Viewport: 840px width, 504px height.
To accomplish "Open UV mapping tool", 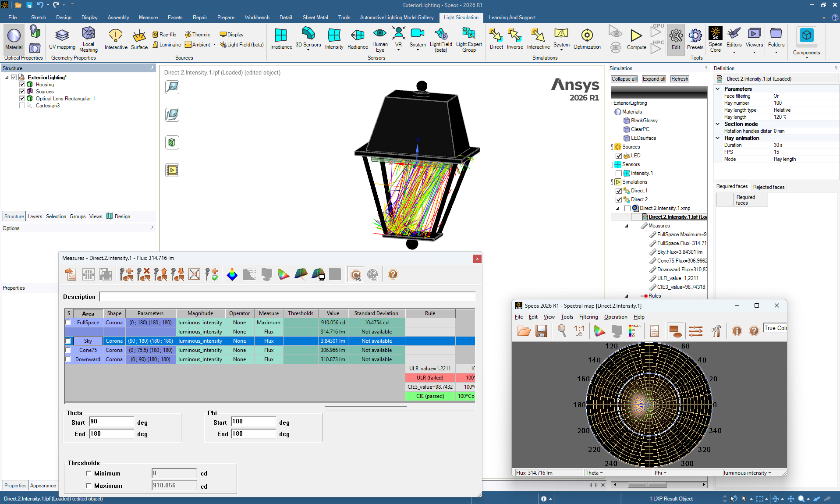I will pyautogui.click(x=62, y=39).
